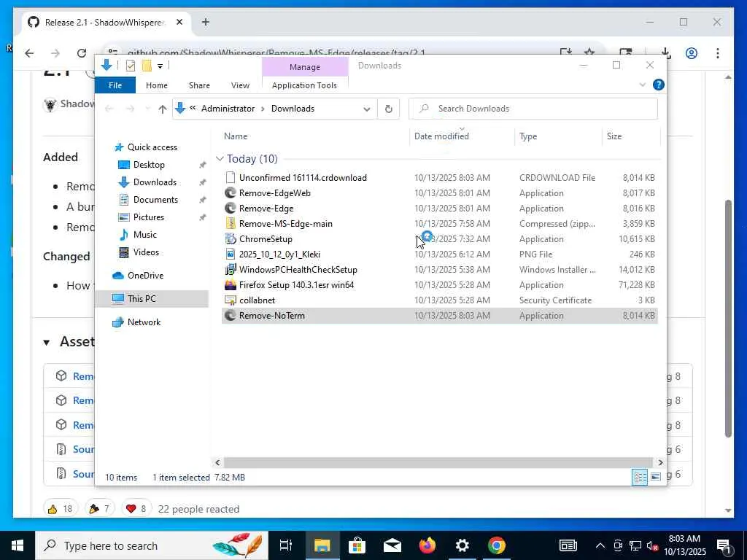Select the collabnet certificate icon
This screenshot has height=560, width=747.
(x=230, y=300)
